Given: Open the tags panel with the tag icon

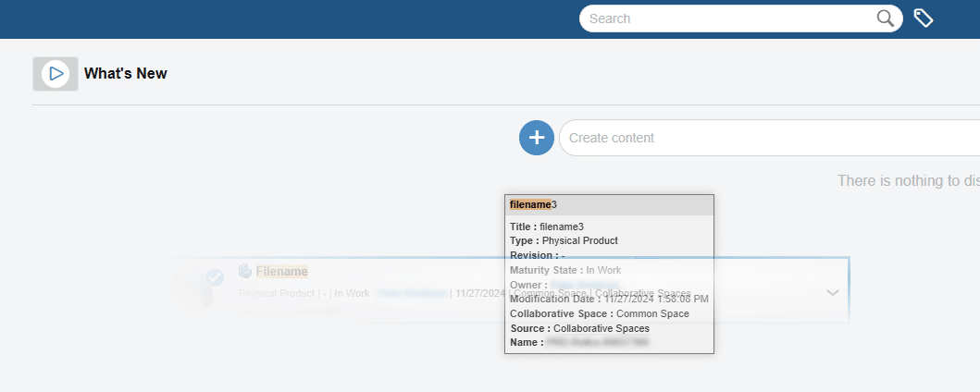Looking at the screenshot, I should coord(923,18).
